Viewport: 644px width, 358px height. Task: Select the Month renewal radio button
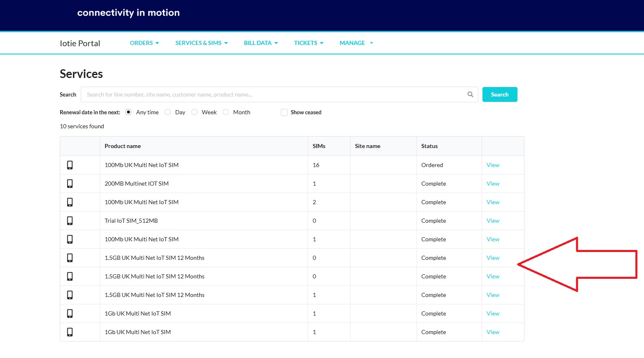point(226,112)
